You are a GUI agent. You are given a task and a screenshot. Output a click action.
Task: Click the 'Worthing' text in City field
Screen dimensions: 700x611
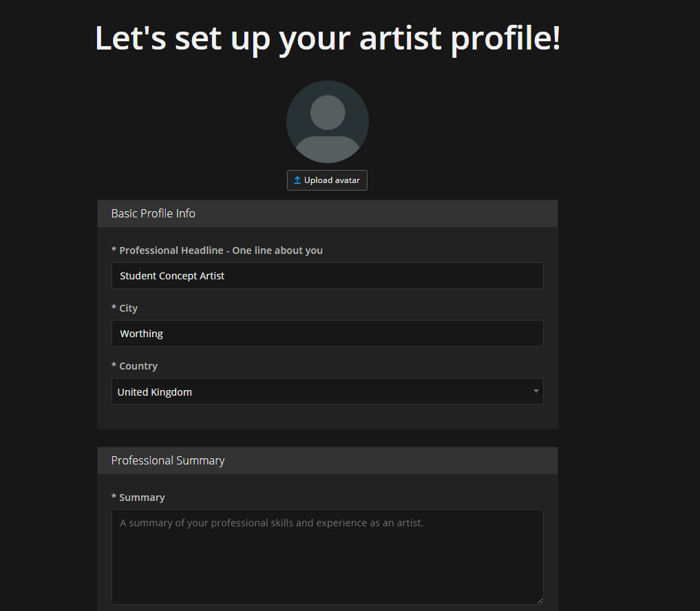pyautogui.click(x=141, y=334)
